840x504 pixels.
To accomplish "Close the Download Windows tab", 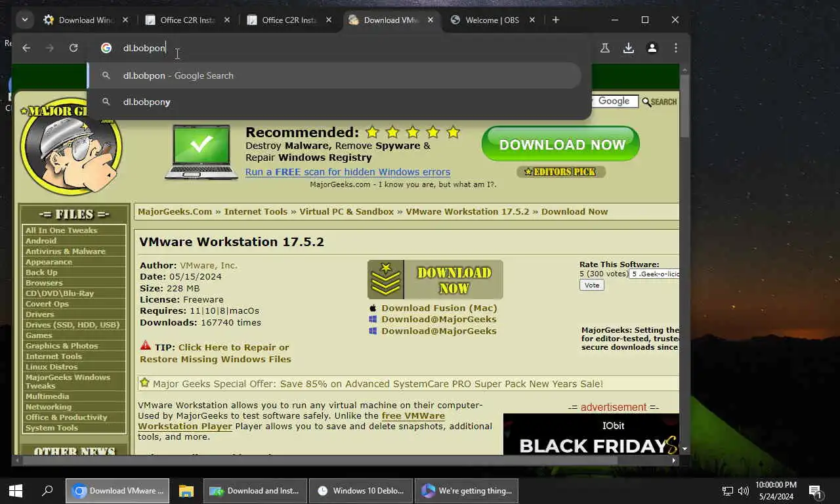I will (125, 20).
